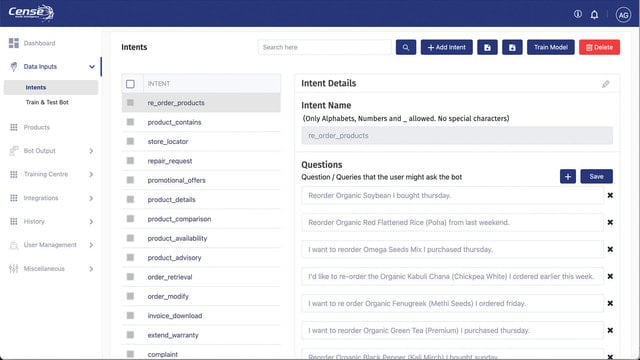Open the AG user avatar menu
The image size is (640, 360).
(x=623, y=15)
